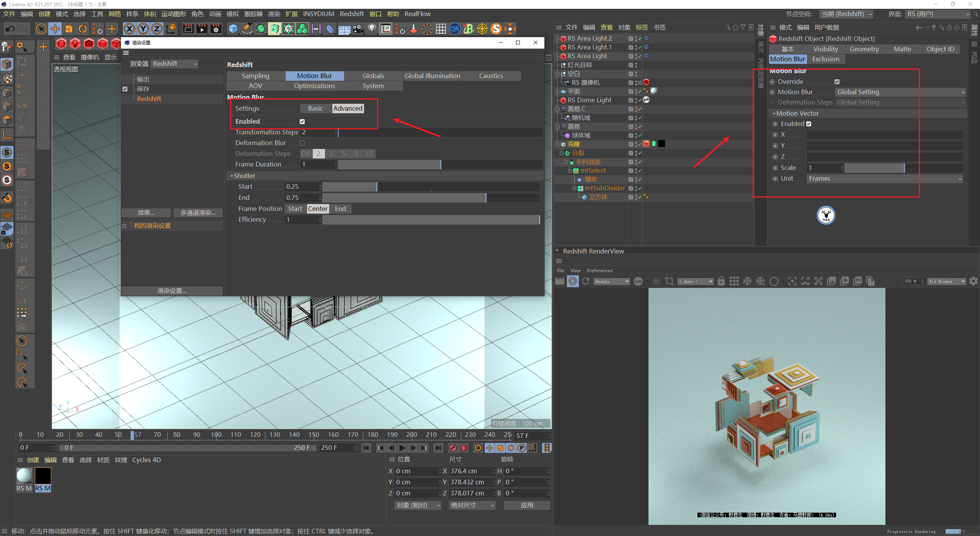Toggle the Override checkbox in Redshift Object
This screenshot has height=536, width=980.
837,82
